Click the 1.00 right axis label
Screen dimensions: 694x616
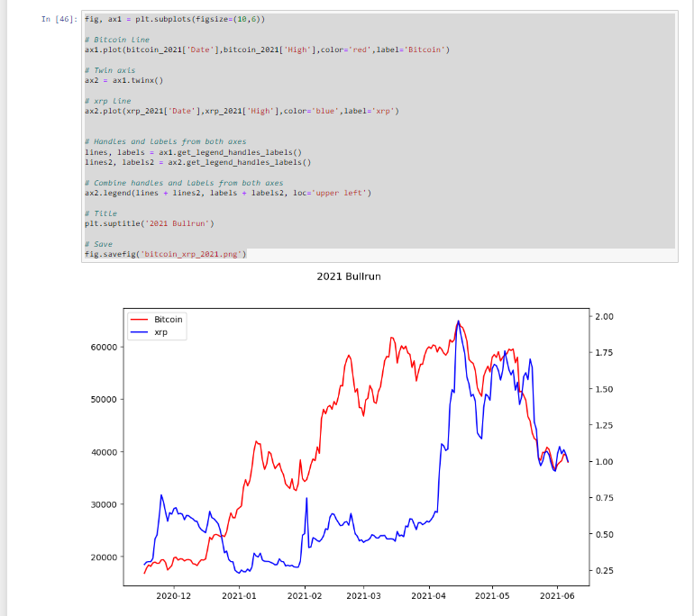click(604, 462)
